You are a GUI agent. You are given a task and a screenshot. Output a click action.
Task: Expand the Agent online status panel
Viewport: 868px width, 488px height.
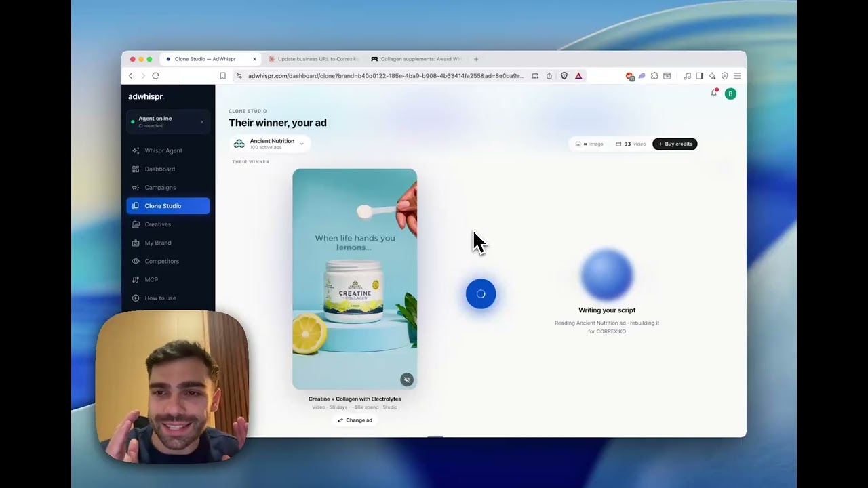[168, 121]
